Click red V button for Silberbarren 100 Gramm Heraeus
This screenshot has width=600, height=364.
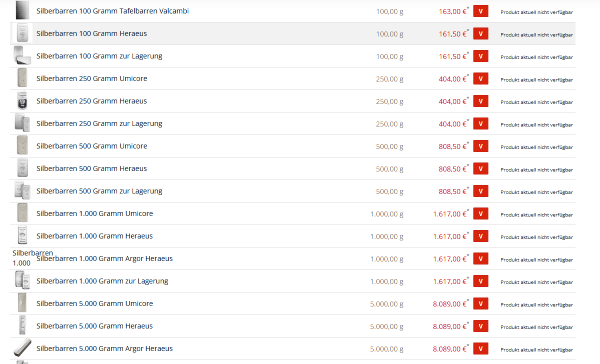click(480, 33)
